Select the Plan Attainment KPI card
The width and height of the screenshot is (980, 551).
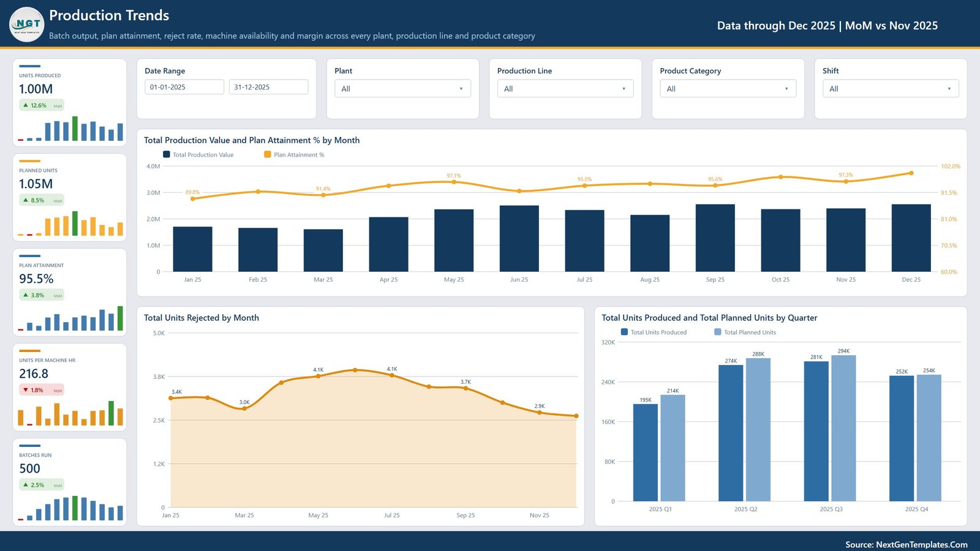click(x=70, y=292)
